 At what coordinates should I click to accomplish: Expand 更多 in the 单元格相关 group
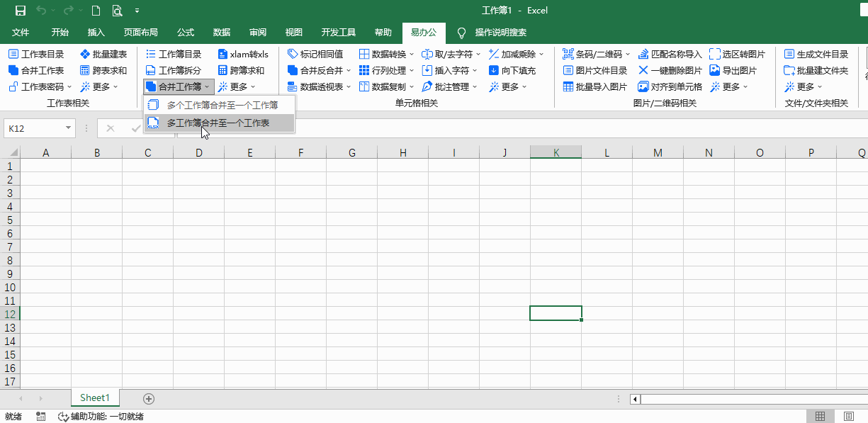508,86
